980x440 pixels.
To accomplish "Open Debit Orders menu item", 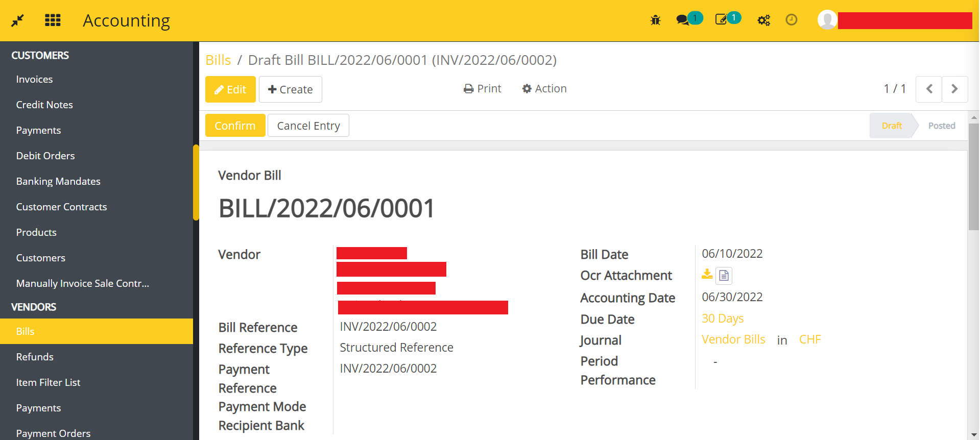I will (x=45, y=156).
